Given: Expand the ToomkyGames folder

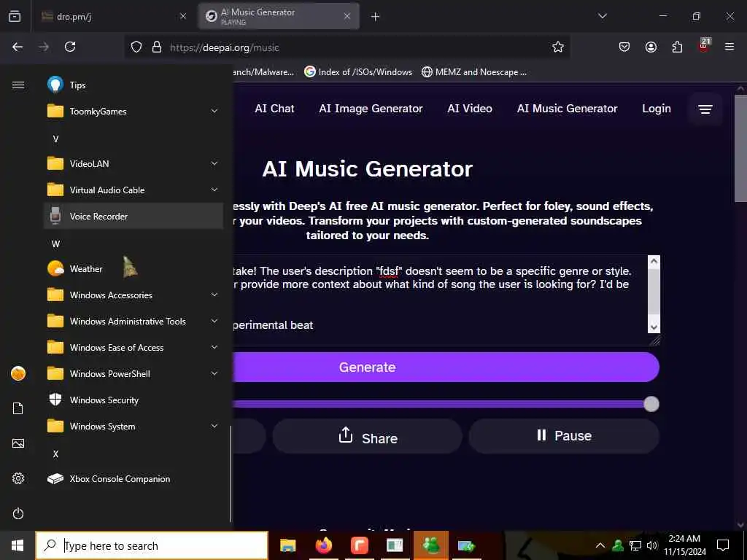Looking at the screenshot, I should tap(133, 111).
